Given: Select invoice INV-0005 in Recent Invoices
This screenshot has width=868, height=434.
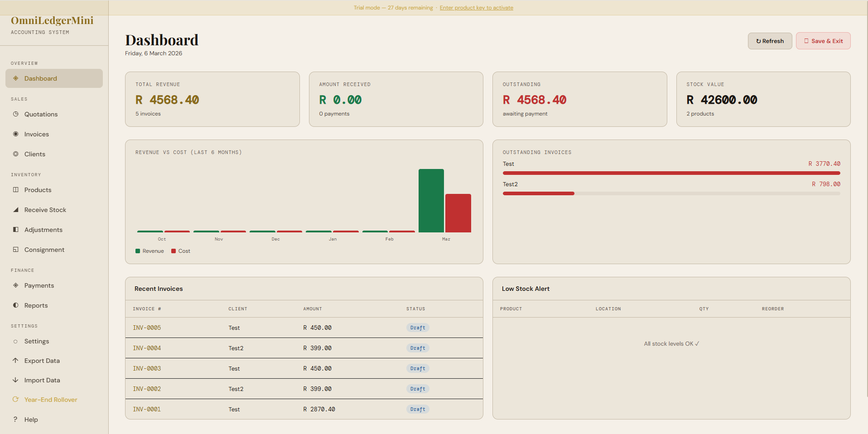Looking at the screenshot, I should [147, 328].
